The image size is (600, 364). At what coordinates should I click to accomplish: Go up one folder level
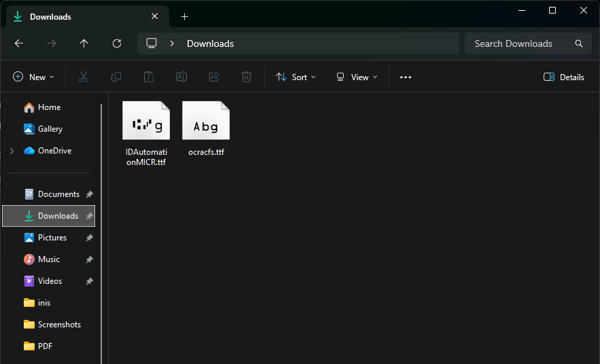[x=84, y=43]
